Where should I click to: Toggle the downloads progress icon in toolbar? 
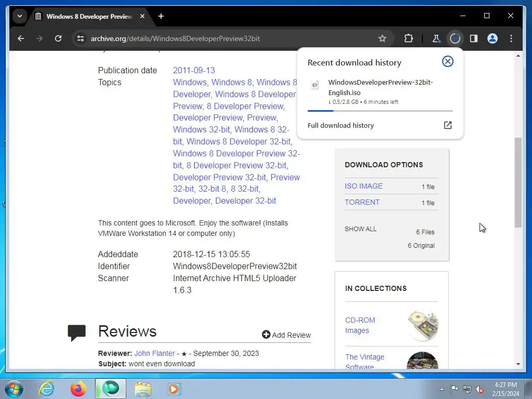[455, 38]
